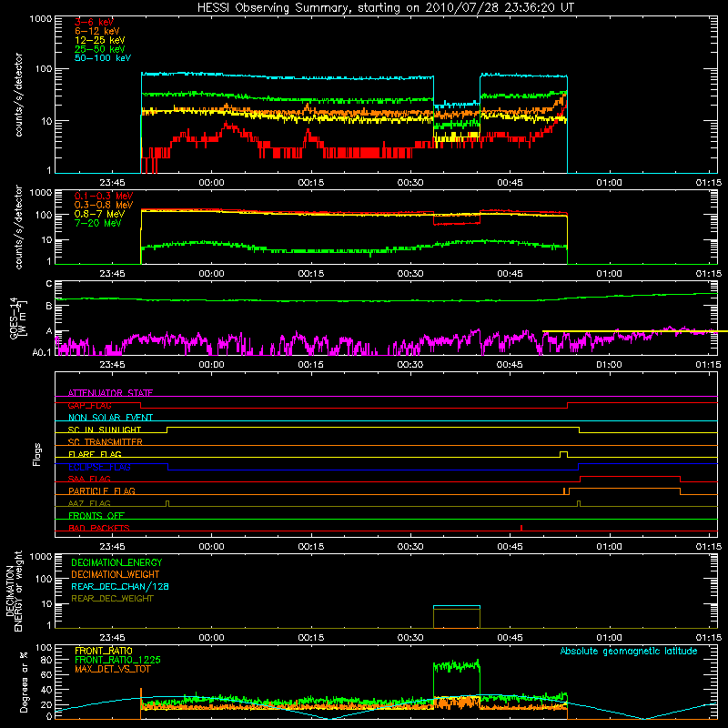The image size is (728, 728).
Task: Click the "DECIMATION ENERGY or weight" axis title
Action: tap(14, 591)
